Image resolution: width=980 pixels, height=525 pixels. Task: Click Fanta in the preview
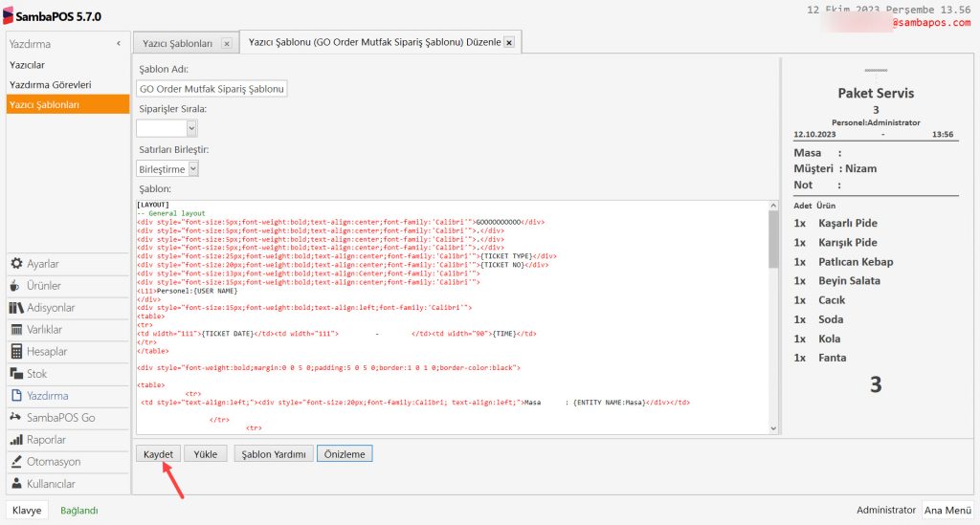[832, 358]
